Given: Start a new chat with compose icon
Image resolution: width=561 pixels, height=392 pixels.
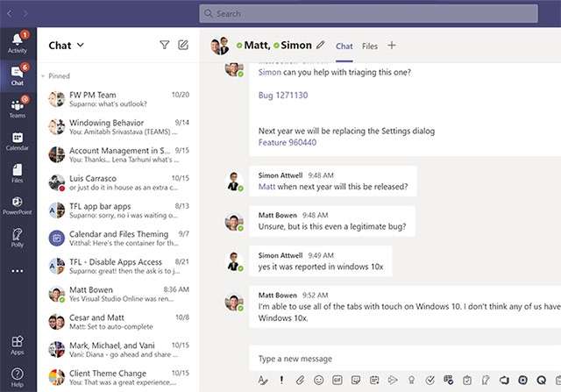Looking at the screenshot, I should coord(183,46).
